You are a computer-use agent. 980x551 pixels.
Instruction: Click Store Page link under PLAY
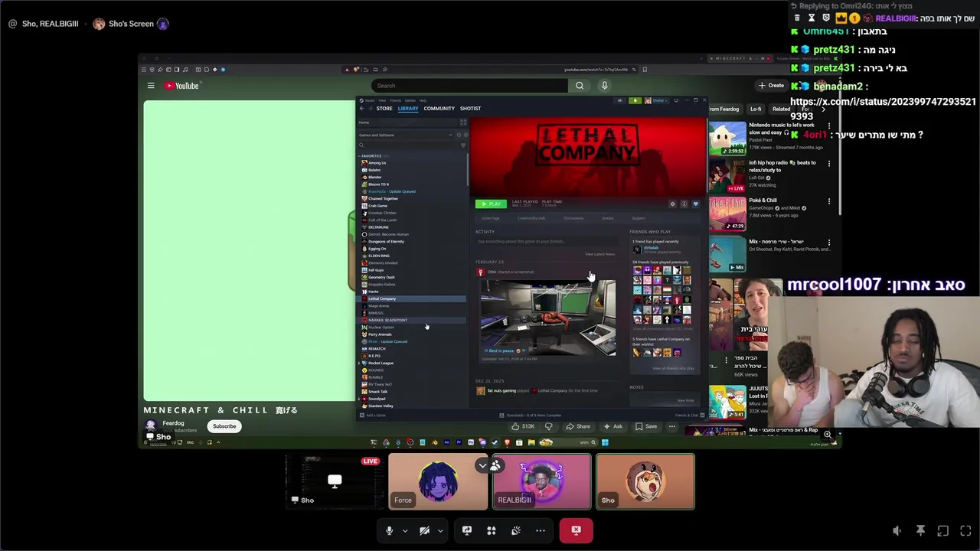[490, 218]
